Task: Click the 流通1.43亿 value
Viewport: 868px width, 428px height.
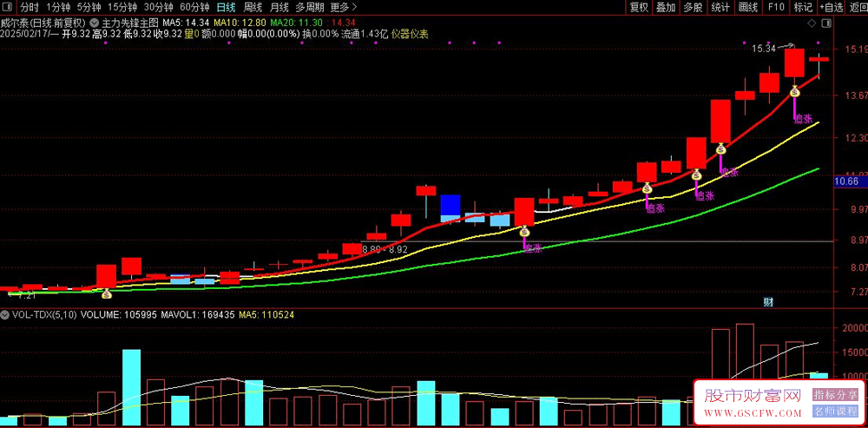Action: point(365,34)
